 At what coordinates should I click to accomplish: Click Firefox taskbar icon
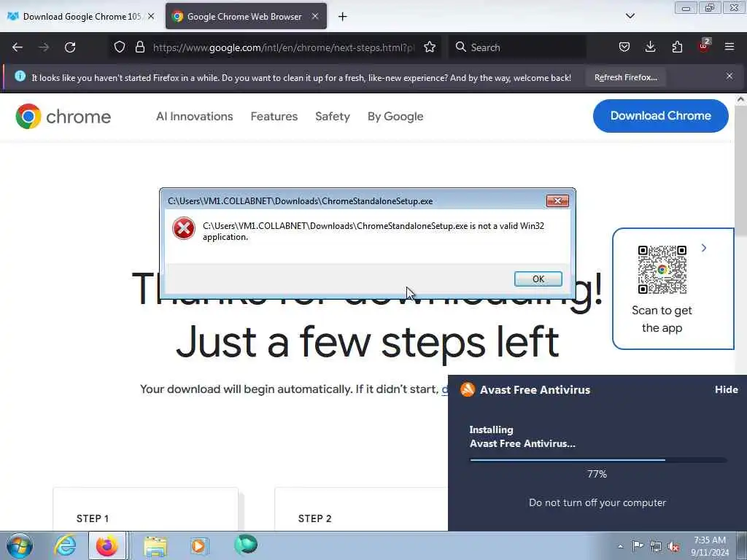click(107, 545)
